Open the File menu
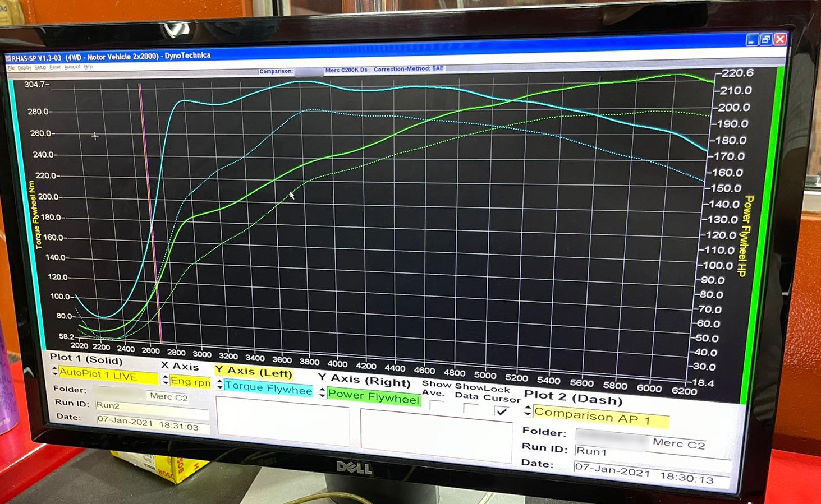 [x=11, y=68]
